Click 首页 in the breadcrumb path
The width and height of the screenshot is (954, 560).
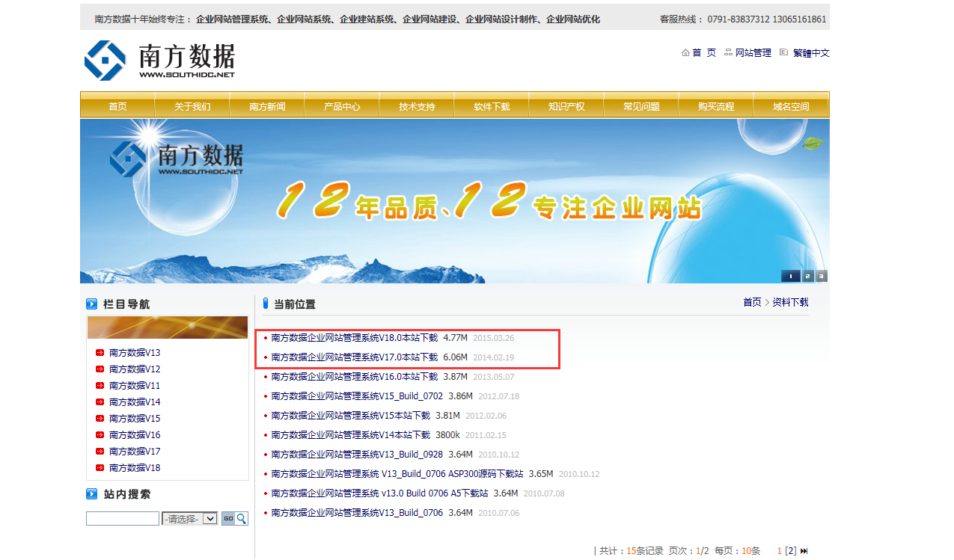pos(751,303)
